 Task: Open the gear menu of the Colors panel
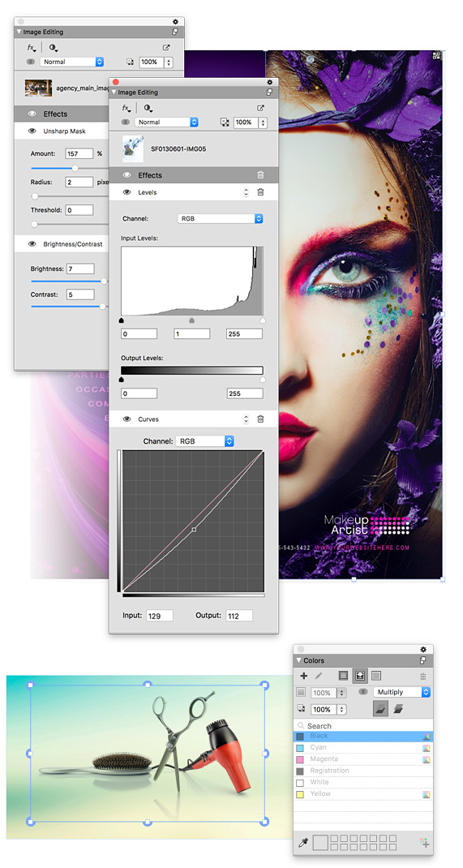(424, 649)
